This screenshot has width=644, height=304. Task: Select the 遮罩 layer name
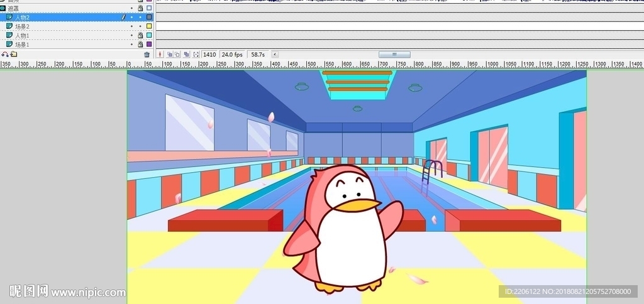tap(13, 8)
